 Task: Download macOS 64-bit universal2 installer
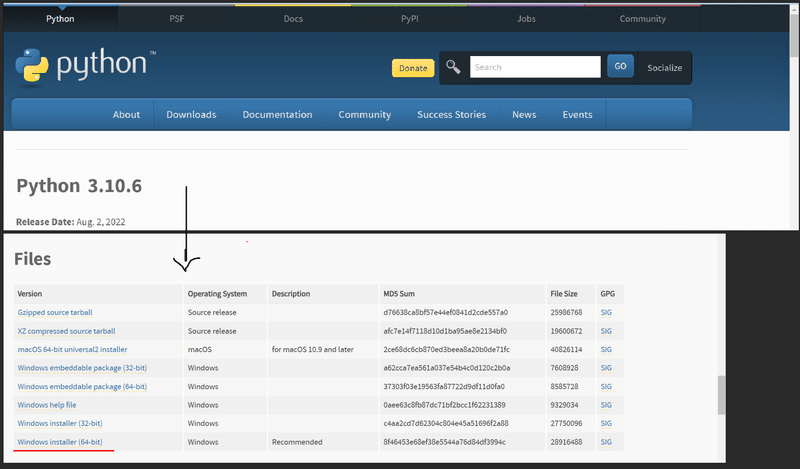[72, 350]
